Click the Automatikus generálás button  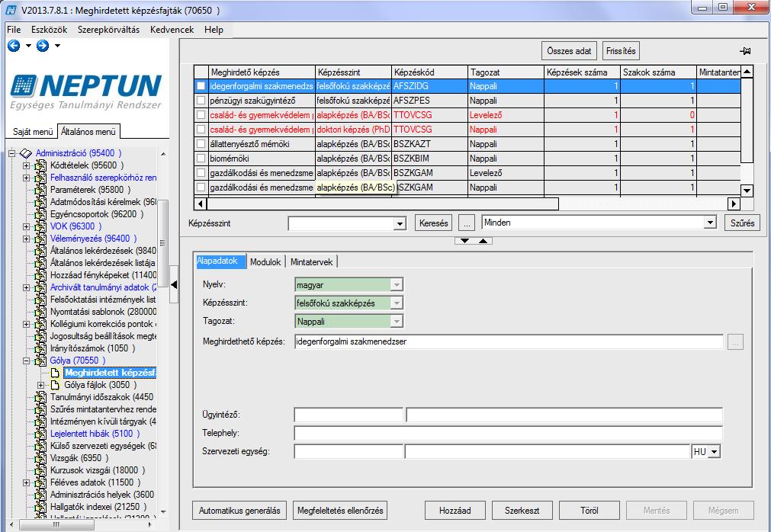(239, 511)
